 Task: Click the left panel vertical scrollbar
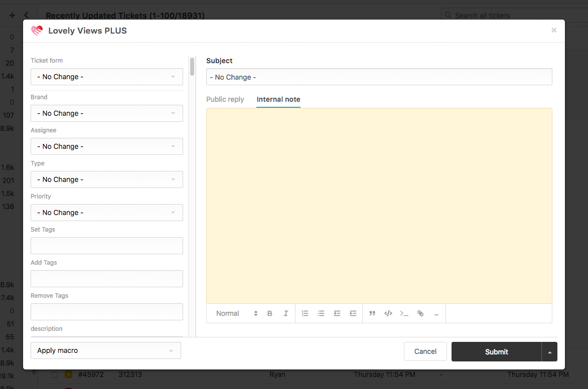click(192, 67)
